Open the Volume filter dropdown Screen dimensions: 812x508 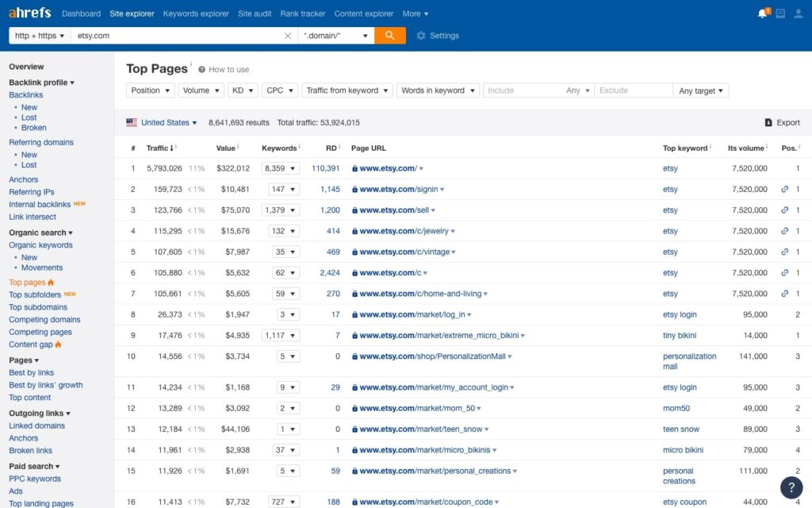[x=201, y=90]
